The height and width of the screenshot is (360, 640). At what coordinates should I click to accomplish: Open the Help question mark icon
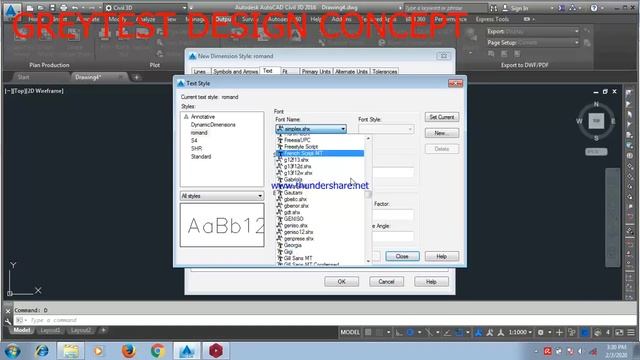point(594,8)
